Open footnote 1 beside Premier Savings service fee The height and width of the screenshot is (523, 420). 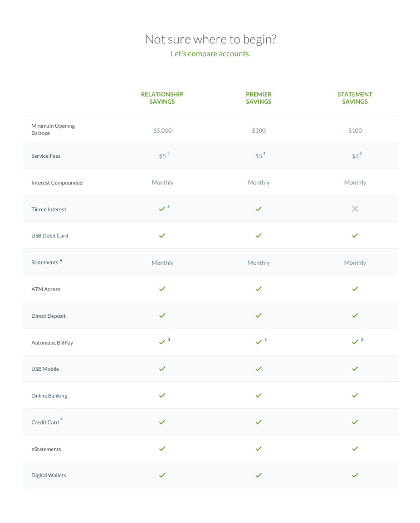point(265,153)
